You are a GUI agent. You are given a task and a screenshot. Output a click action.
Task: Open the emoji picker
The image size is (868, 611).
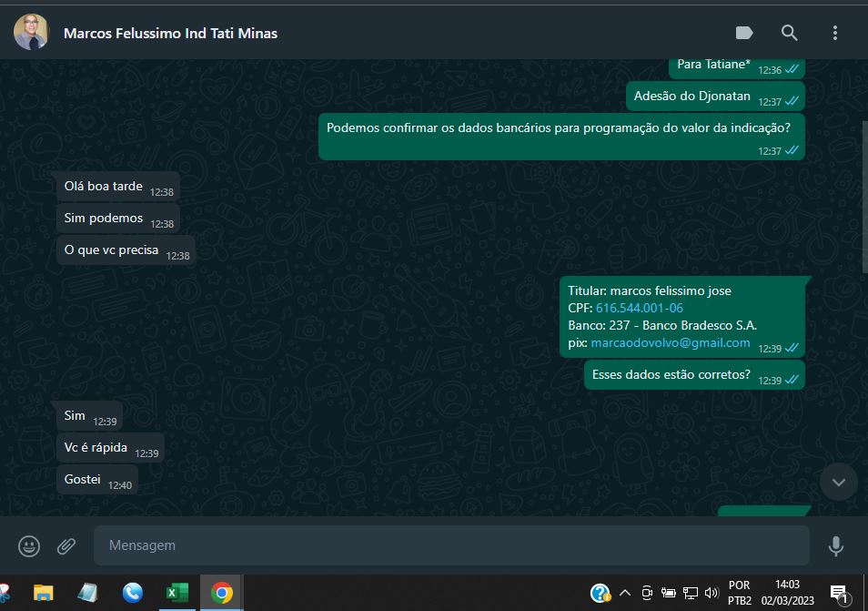(29, 545)
